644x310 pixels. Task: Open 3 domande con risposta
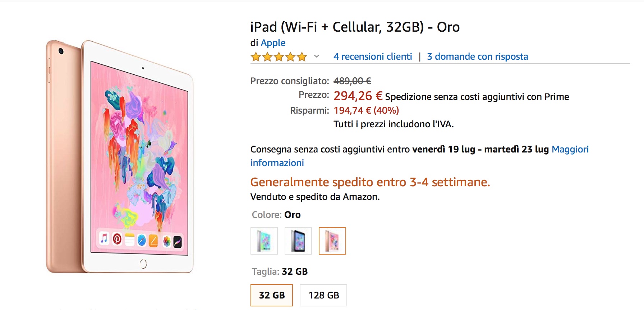477,56
